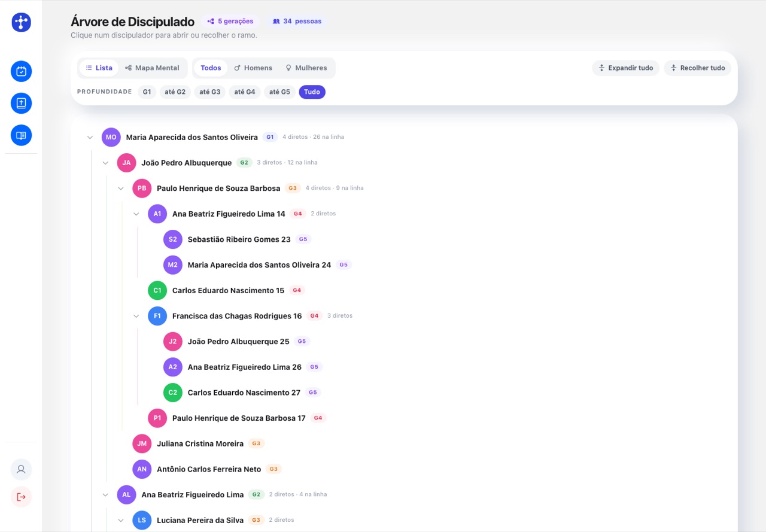The width and height of the screenshot is (766, 532).
Task: Click the C2 avatar of Carlos Eduardo 27
Action: 173,393
